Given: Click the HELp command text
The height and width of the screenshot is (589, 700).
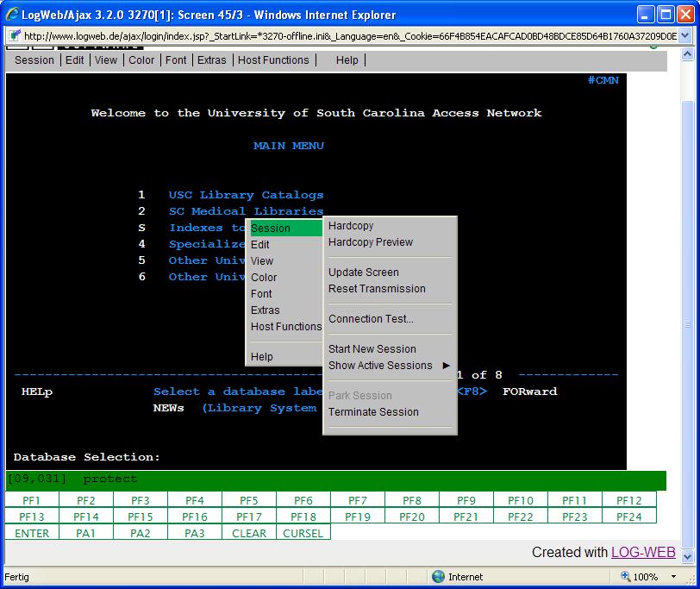Looking at the screenshot, I should pos(37,392).
